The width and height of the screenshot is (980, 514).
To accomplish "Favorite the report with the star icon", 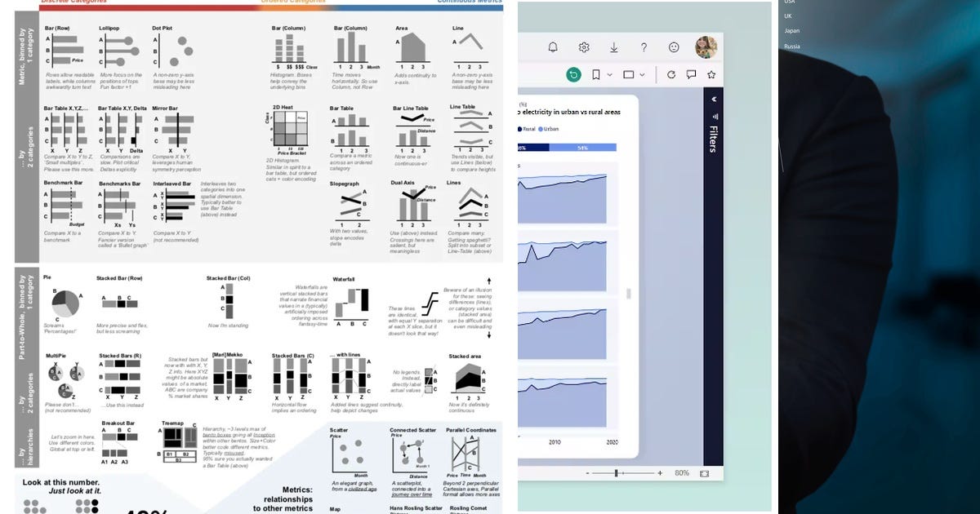I will pyautogui.click(x=710, y=74).
